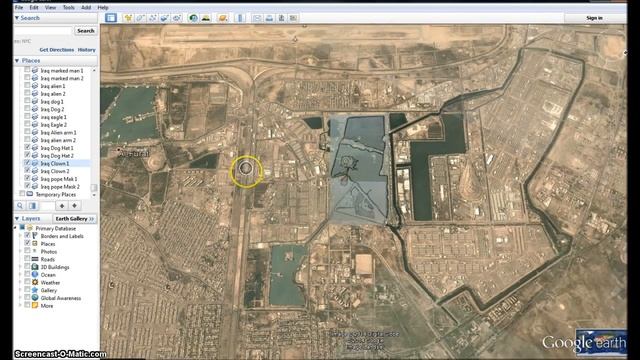The height and width of the screenshot is (360, 640).
Task: Select the Iraq Eagle 2 place entry
Action: 53,124
